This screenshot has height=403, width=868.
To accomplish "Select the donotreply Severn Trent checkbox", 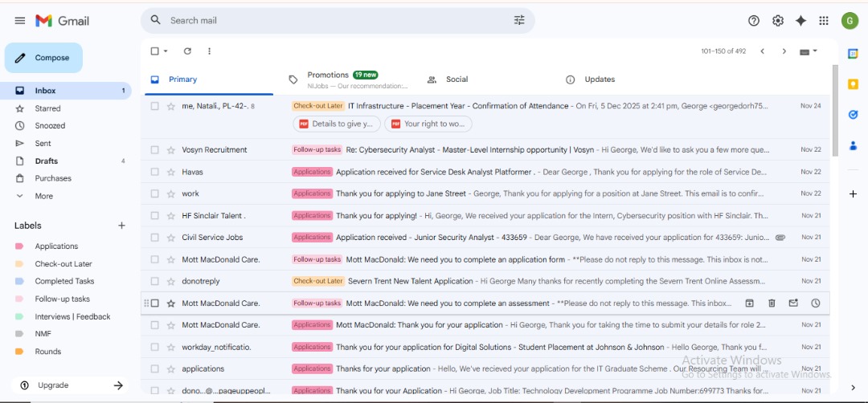I will pos(155,281).
